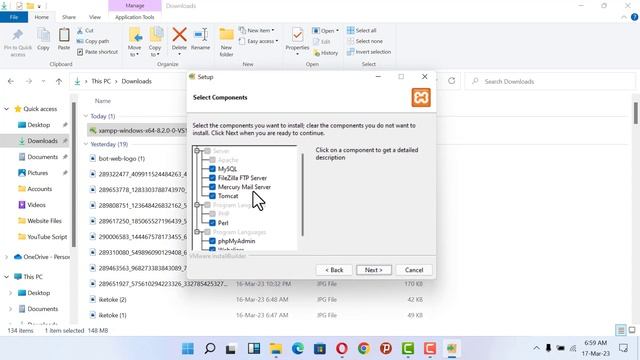Screen dimensions: 640x360
Task: Switch to Home ribbon tab
Action: tap(42, 17)
